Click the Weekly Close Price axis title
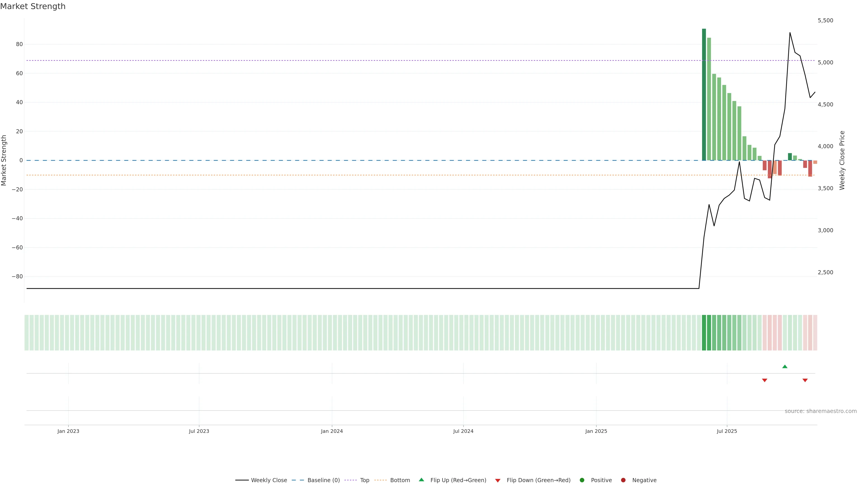Screen dimensions: 868x488 842,160
